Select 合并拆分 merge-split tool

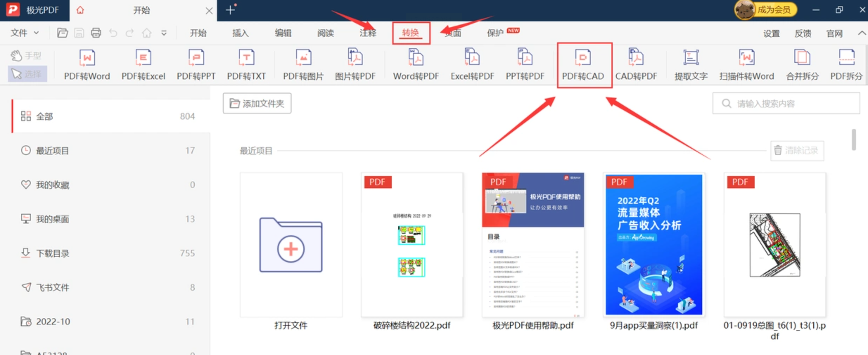point(802,65)
